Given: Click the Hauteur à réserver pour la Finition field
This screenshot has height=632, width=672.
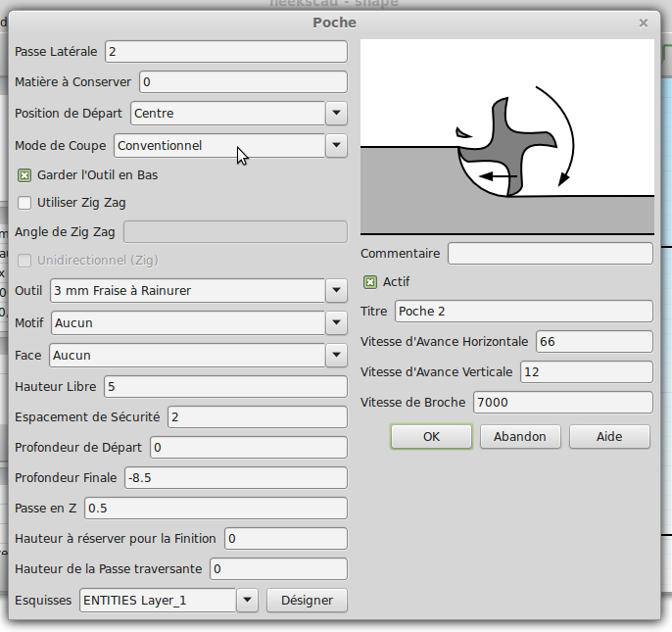Looking at the screenshot, I should pyautogui.click(x=286, y=539).
